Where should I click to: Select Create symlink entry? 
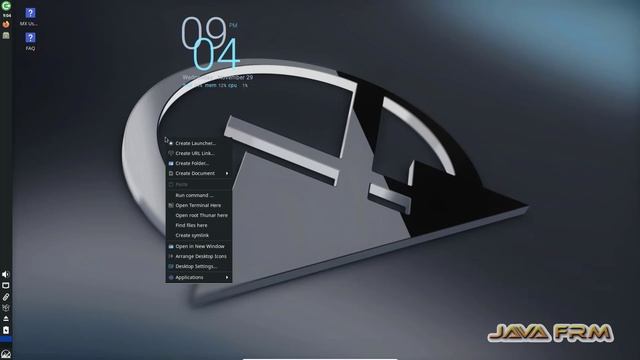click(199, 236)
